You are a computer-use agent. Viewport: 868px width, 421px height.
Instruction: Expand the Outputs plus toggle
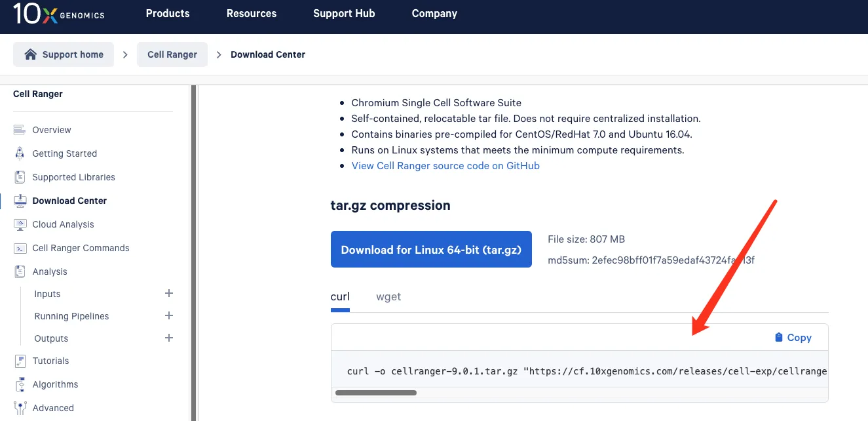point(169,338)
